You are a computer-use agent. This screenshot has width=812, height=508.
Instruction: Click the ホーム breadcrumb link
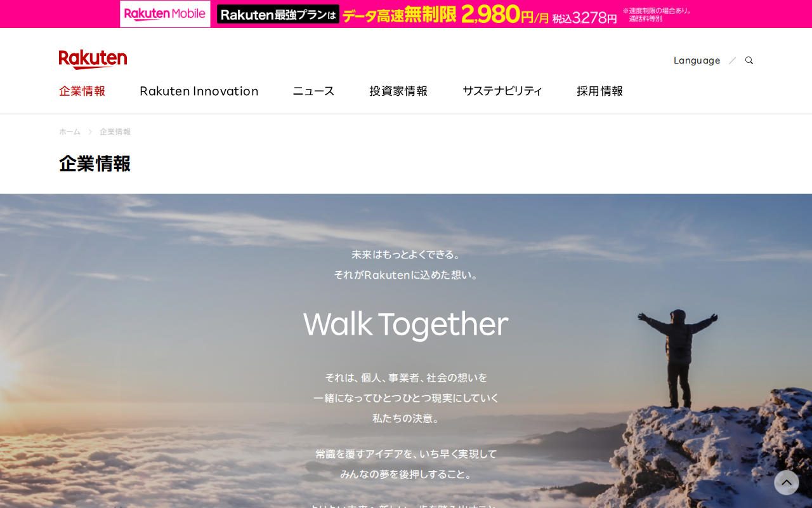(x=70, y=131)
